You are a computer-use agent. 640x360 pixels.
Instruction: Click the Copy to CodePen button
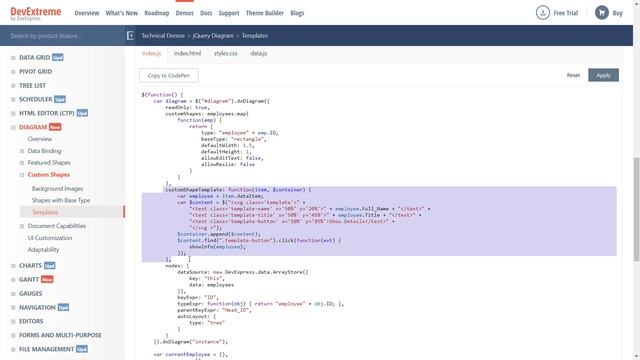coord(169,76)
